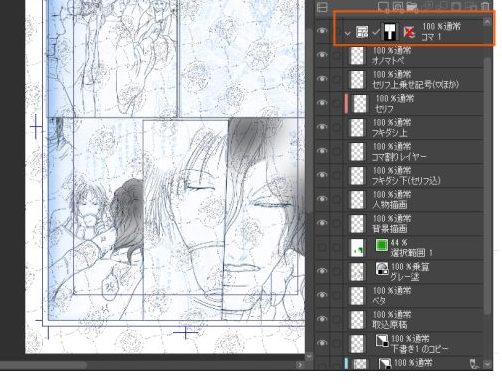This screenshot has height=392, width=502.
Task: Show the hidden 選択範囲 1 layer
Action: pyautogui.click(x=322, y=247)
